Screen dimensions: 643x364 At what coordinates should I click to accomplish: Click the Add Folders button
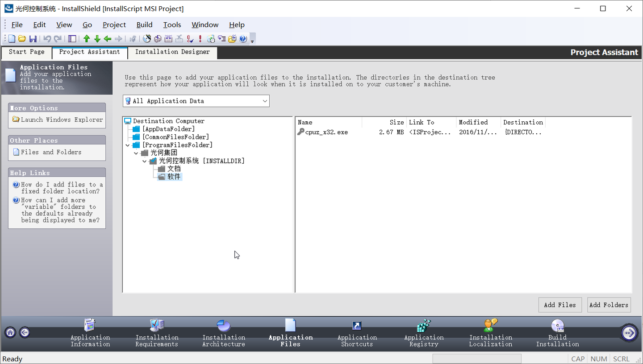point(609,305)
